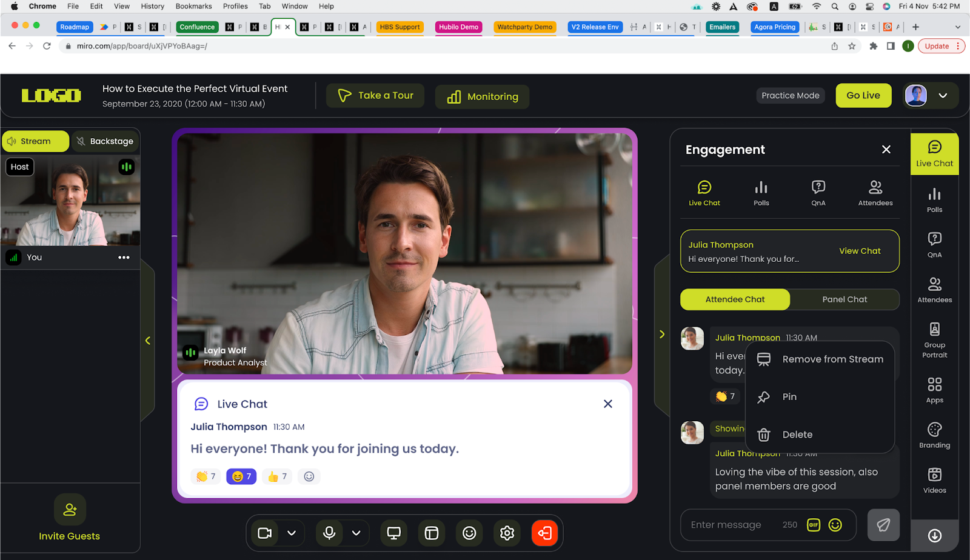970x560 pixels.
Task: Click Invite Guests button
Action: point(70,518)
